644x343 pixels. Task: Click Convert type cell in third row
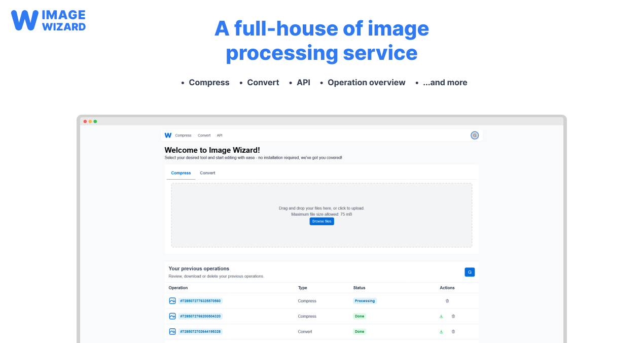[x=305, y=331]
